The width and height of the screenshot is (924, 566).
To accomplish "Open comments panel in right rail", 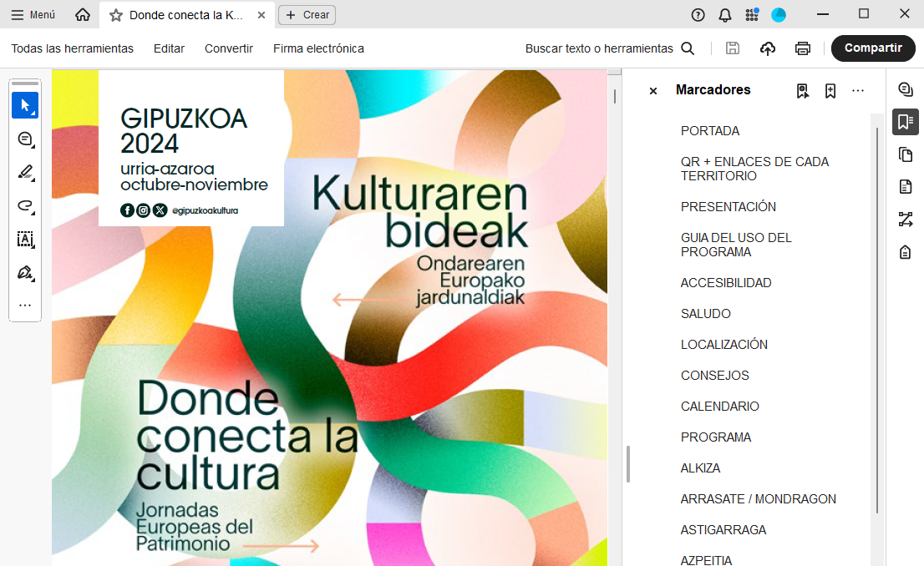I will click(906, 89).
